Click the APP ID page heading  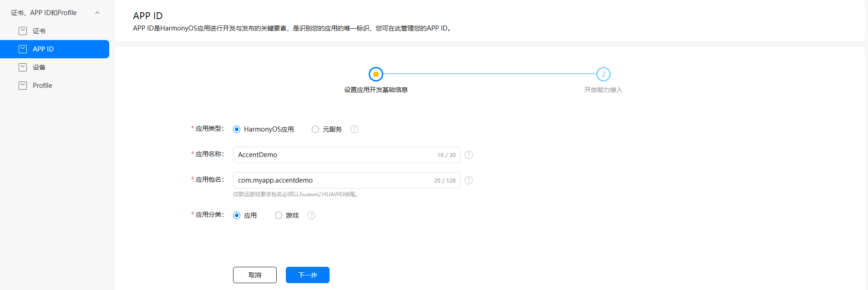point(148,16)
